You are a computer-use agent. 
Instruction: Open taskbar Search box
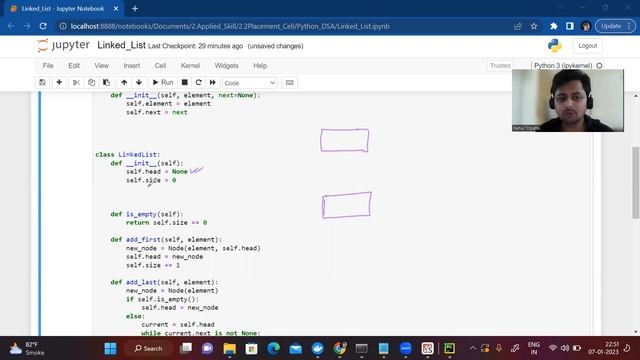tap(148, 349)
